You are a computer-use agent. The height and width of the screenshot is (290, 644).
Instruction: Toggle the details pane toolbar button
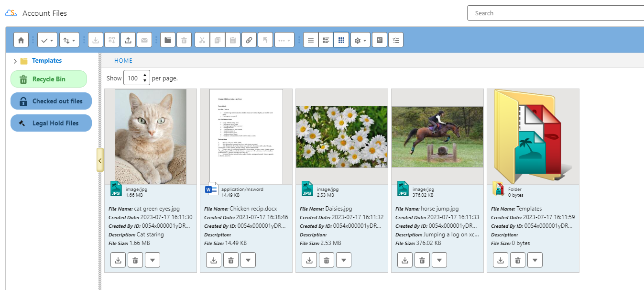click(x=380, y=40)
